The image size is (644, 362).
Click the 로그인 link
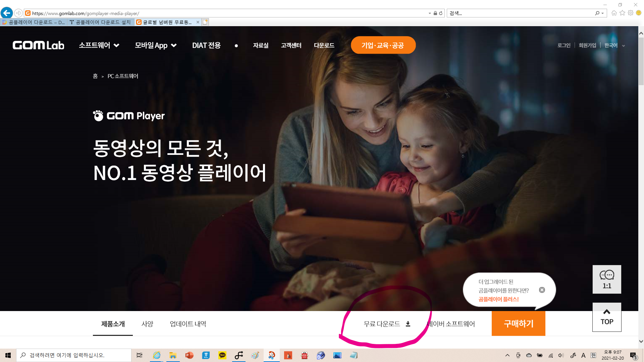pyautogui.click(x=563, y=45)
